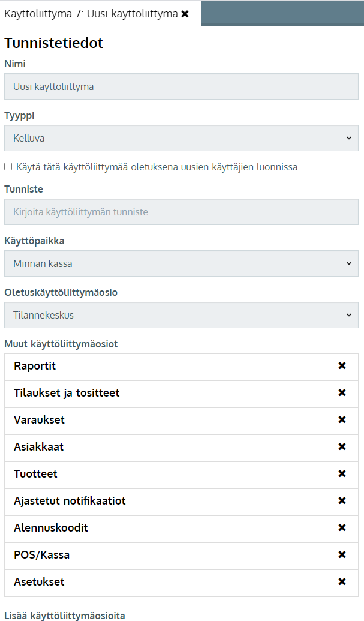The image size is (364, 621).
Task: Click X icon beside Asetukset
Action: (342, 582)
